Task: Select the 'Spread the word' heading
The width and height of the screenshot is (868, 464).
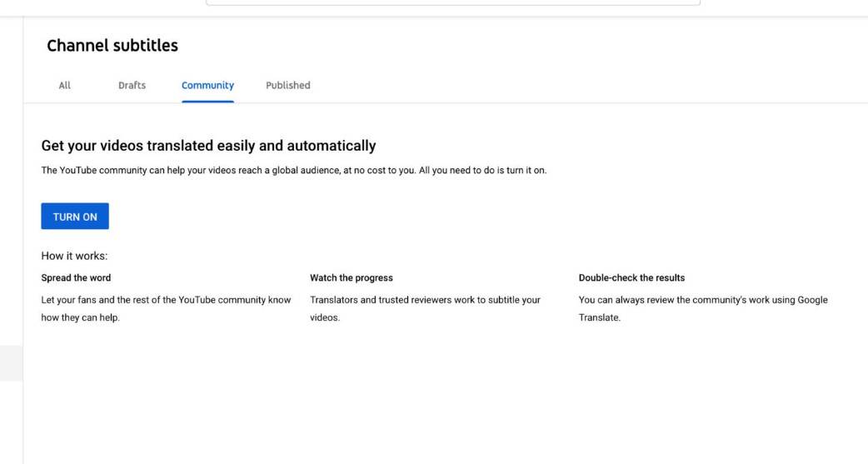Action: (x=76, y=277)
